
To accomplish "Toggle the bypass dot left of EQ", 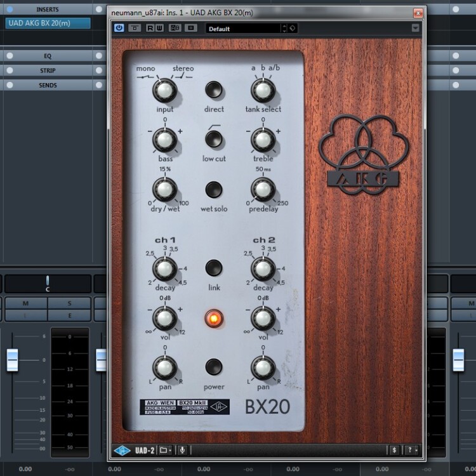I will 10,56.
